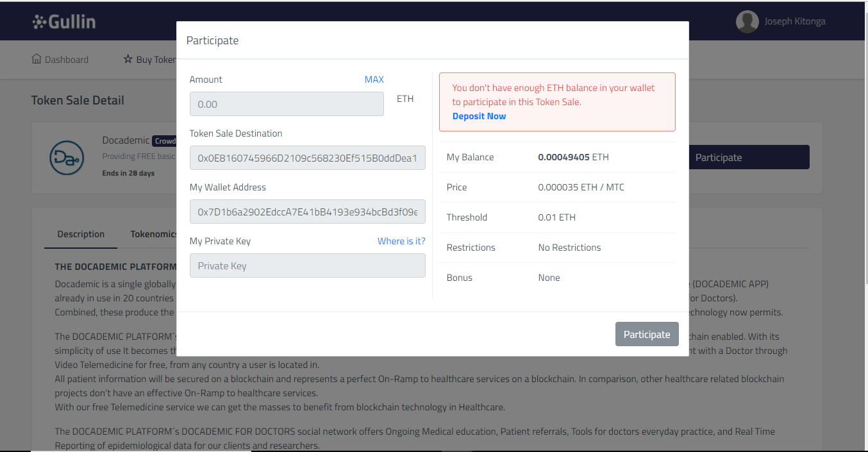This screenshot has width=868, height=452.
Task: Click the modal's gray Participate button
Action: pyautogui.click(x=647, y=334)
